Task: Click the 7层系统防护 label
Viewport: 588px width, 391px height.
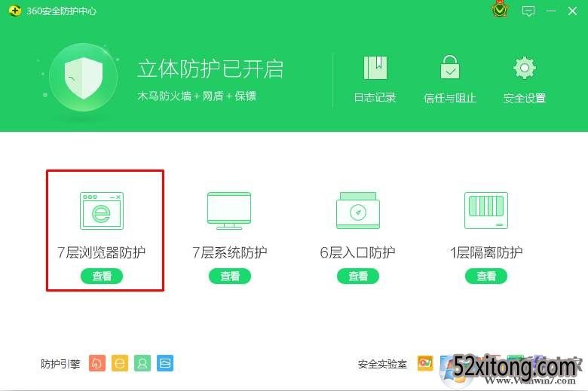Action: (229, 252)
